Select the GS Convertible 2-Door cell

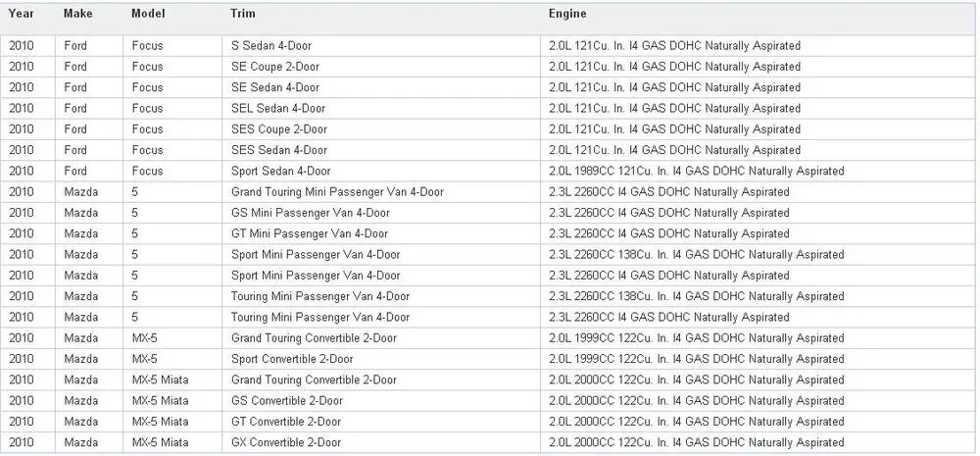tap(380, 401)
